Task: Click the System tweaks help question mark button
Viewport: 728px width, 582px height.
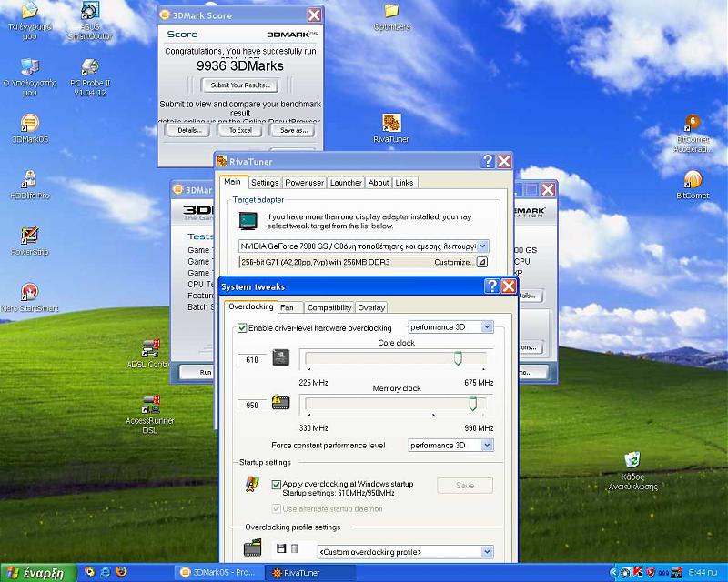Action: pyautogui.click(x=491, y=286)
